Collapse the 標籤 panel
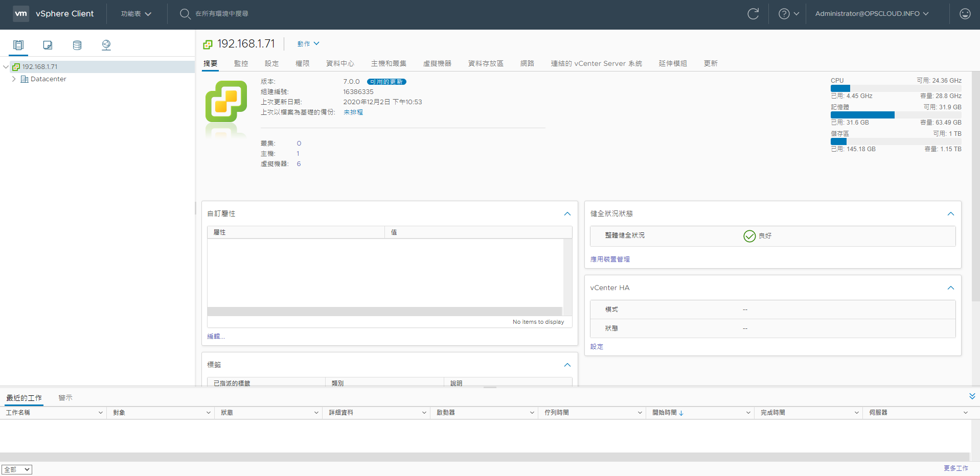Image resolution: width=980 pixels, height=476 pixels. (567, 365)
